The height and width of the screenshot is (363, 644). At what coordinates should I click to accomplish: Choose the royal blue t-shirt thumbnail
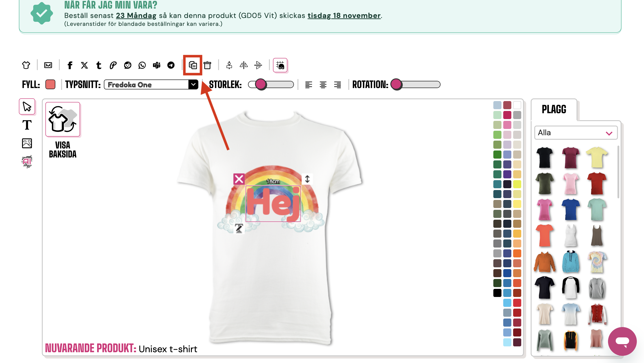point(570,210)
